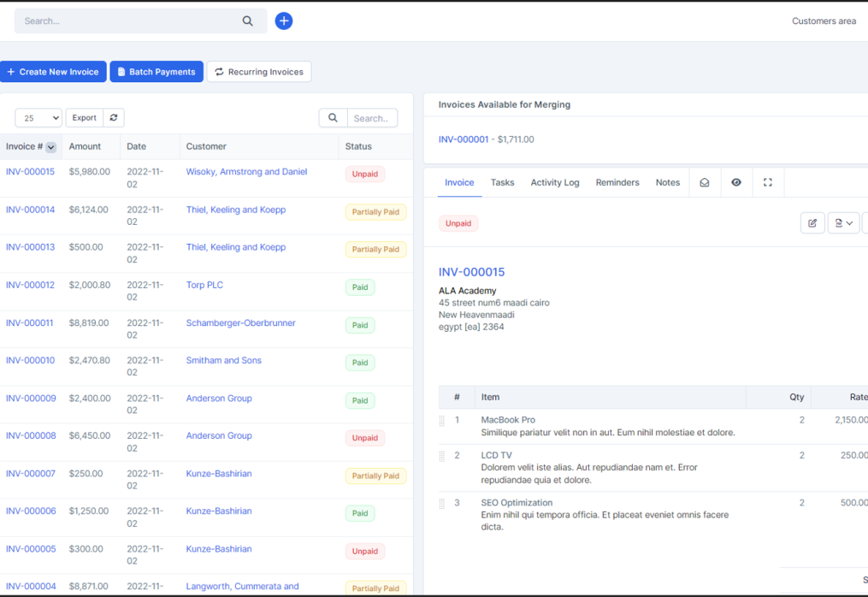The height and width of the screenshot is (597, 868).
Task: Click the Recurring Invoices button
Action: (x=258, y=71)
